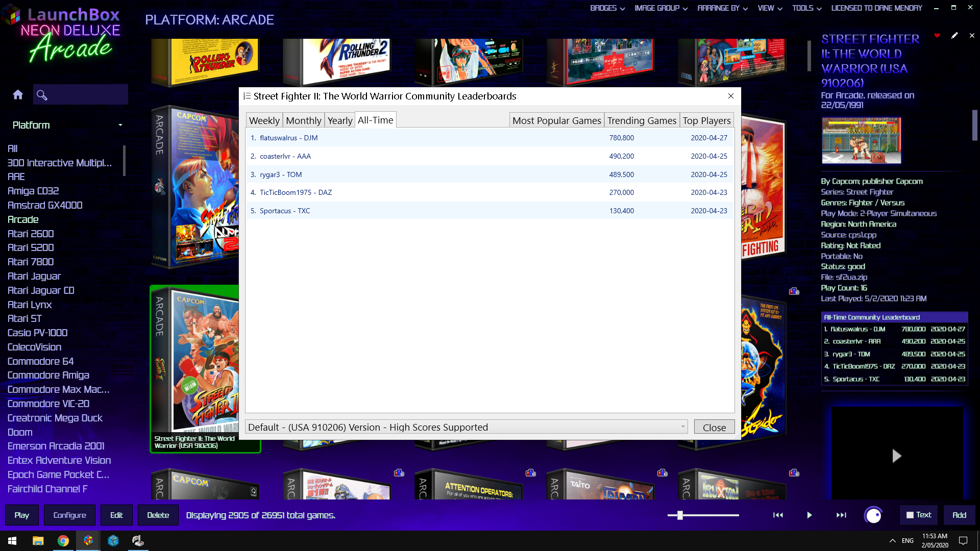This screenshot has height=551, width=980.
Task: Open the blue cube taskbar app
Action: tap(113, 541)
